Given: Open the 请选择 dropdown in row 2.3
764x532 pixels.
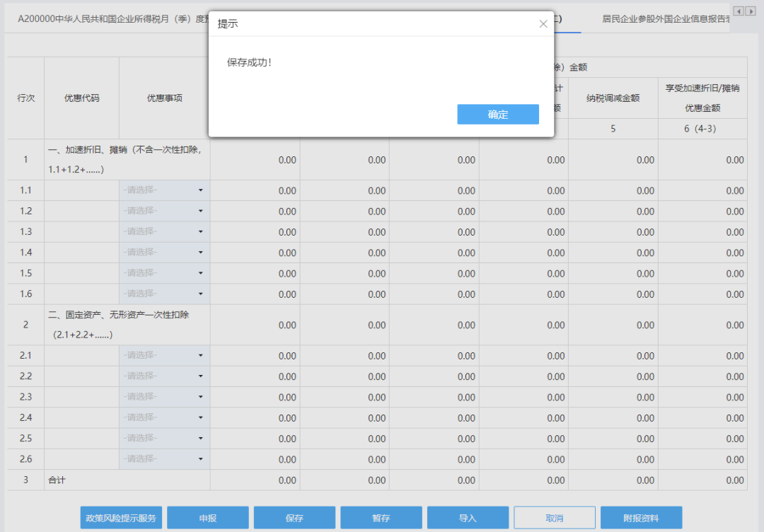Looking at the screenshot, I should click(164, 397).
